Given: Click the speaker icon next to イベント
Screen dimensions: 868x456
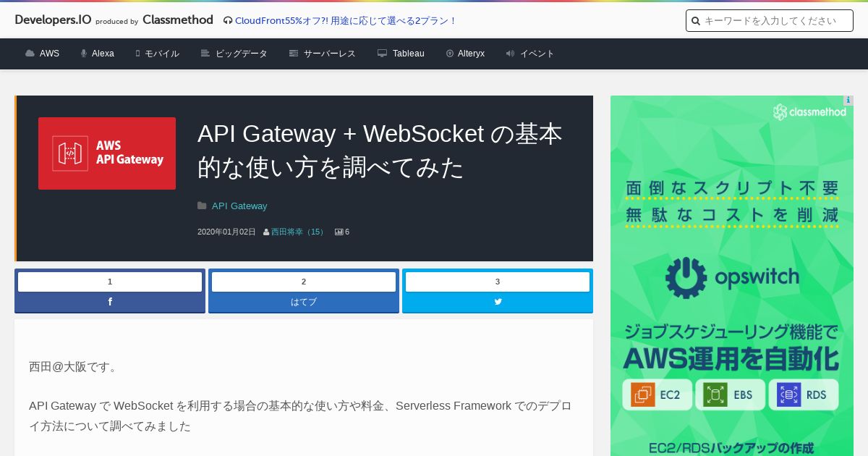Looking at the screenshot, I should point(510,54).
